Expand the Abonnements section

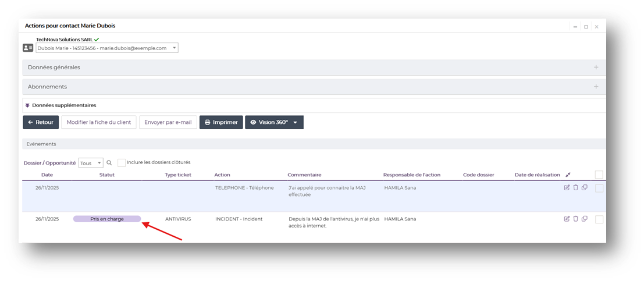click(596, 87)
